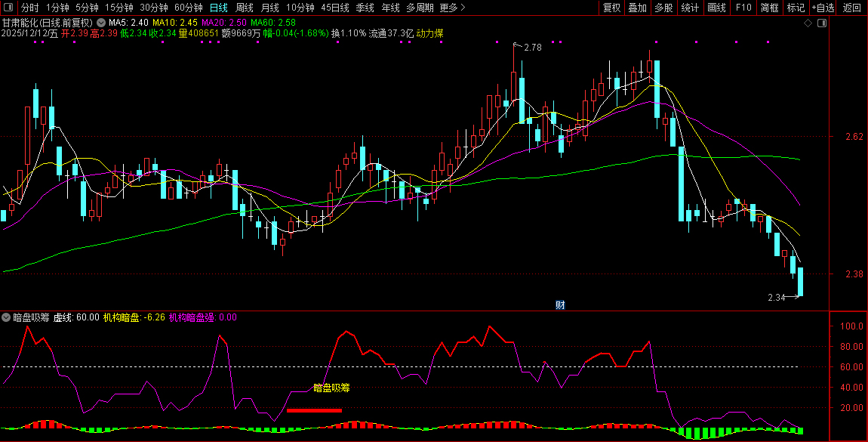The width and height of the screenshot is (868, 442).
Task: Toggle the 多股 multi-stock view
Action: click(x=663, y=8)
